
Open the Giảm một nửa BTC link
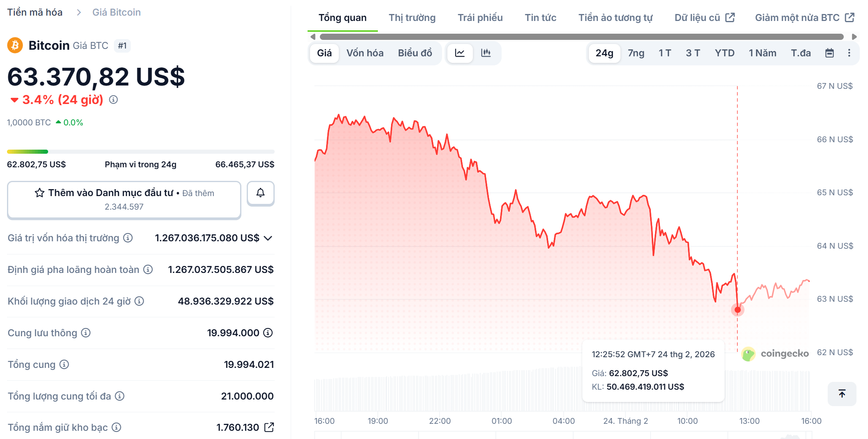(x=804, y=17)
